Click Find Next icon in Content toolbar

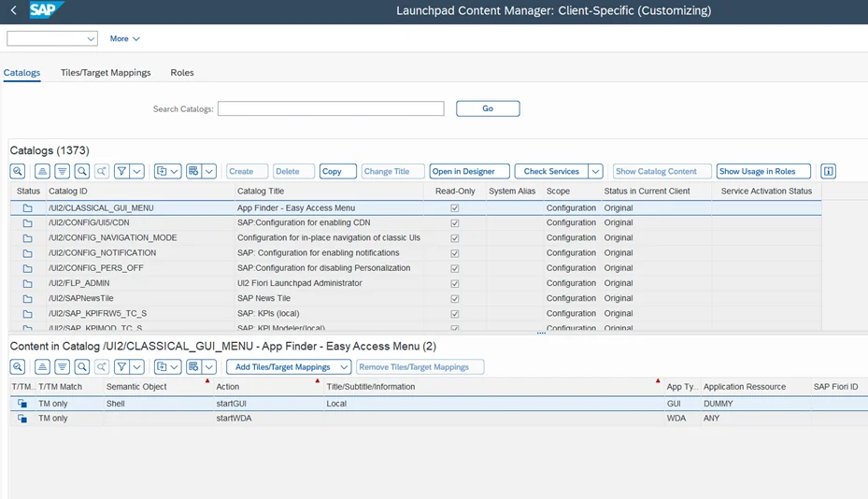pos(102,366)
